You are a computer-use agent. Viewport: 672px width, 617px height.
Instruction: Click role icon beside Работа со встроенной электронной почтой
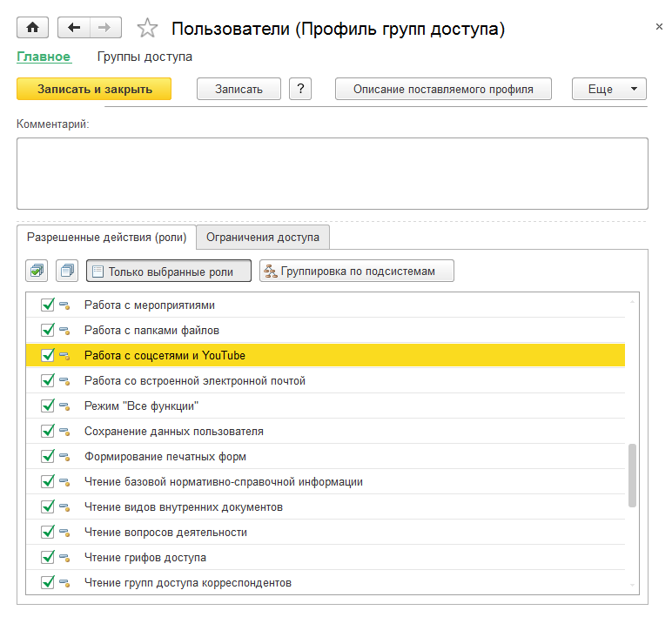point(64,381)
